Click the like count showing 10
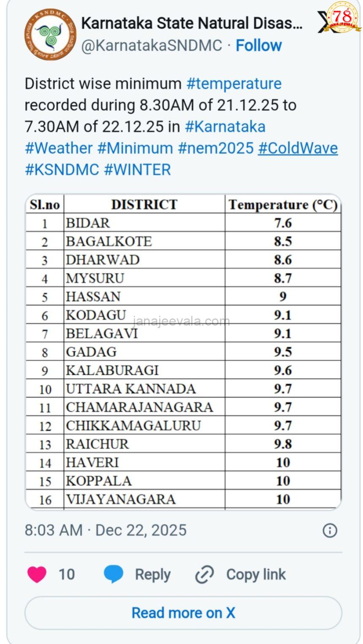The width and height of the screenshot is (363, 644). (x=67, y=574)
